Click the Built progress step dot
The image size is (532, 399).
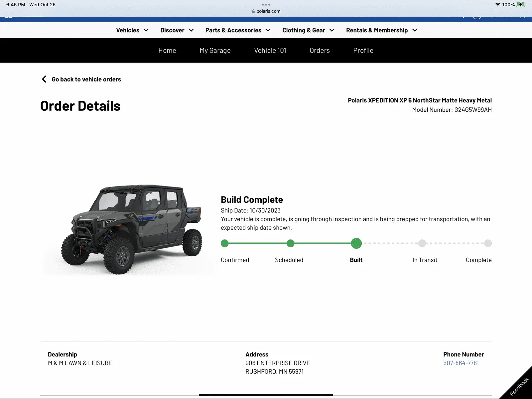[356, 243]
